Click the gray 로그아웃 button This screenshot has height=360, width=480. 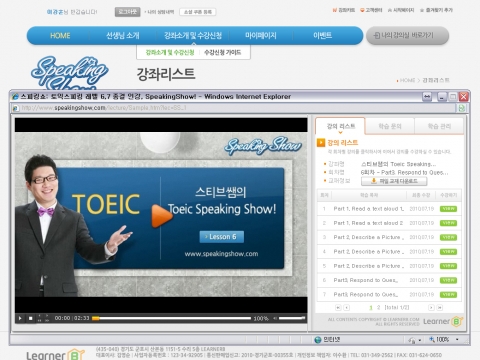click(127, 12)
